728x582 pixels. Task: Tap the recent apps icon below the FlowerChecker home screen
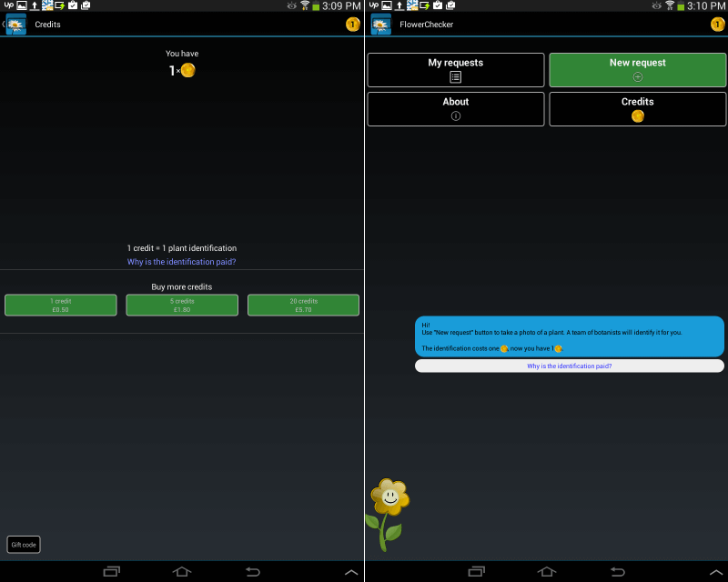pyautogui.click(x=476, y=571)
